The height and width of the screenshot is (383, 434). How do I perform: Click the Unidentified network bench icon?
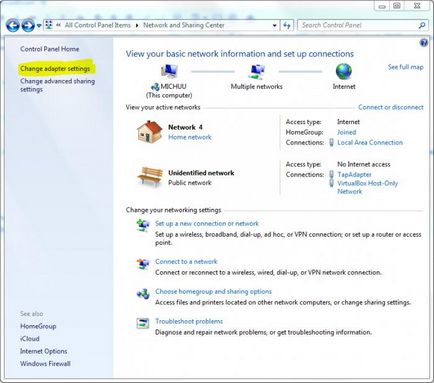point(150,177)
